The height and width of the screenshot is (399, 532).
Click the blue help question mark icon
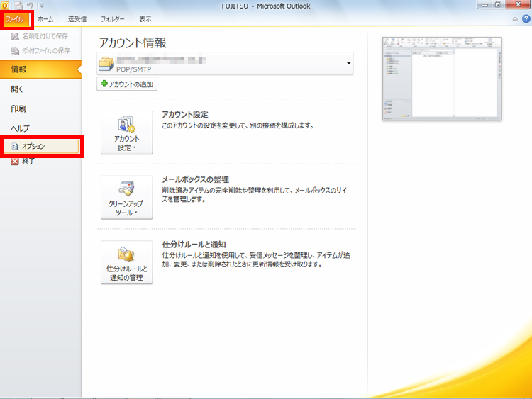(526, 19)
